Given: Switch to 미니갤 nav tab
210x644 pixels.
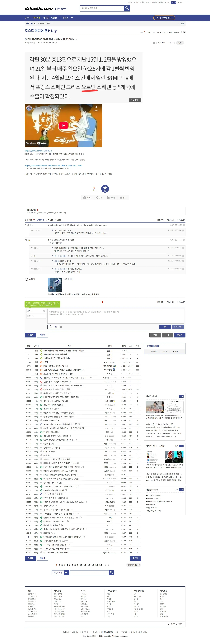Looking at the screenshot, I should 46,18.
